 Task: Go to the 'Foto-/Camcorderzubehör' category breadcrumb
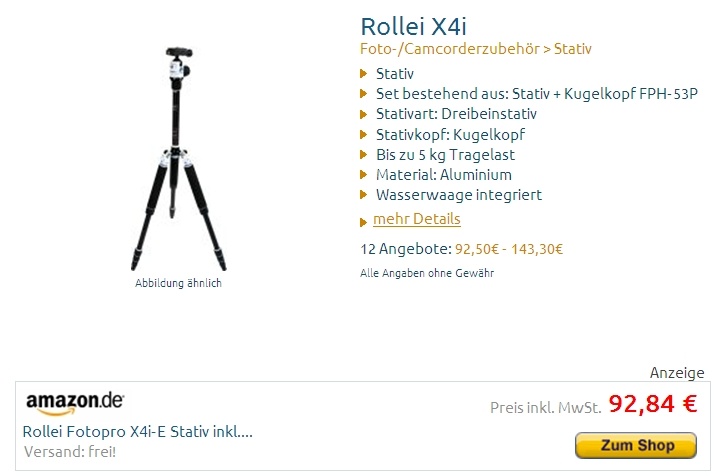(449, 49)
